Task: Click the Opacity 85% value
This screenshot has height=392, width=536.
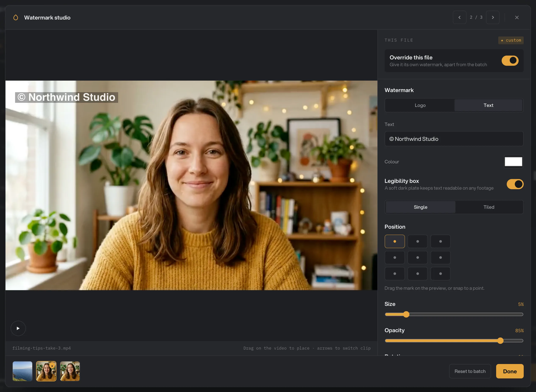Action: 519,330
